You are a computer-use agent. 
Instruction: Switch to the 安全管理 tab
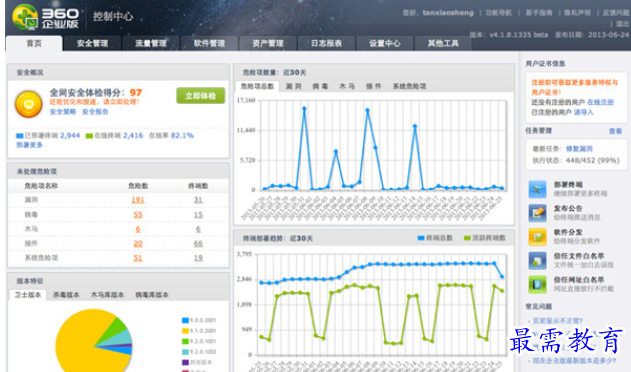click(92, 43)
